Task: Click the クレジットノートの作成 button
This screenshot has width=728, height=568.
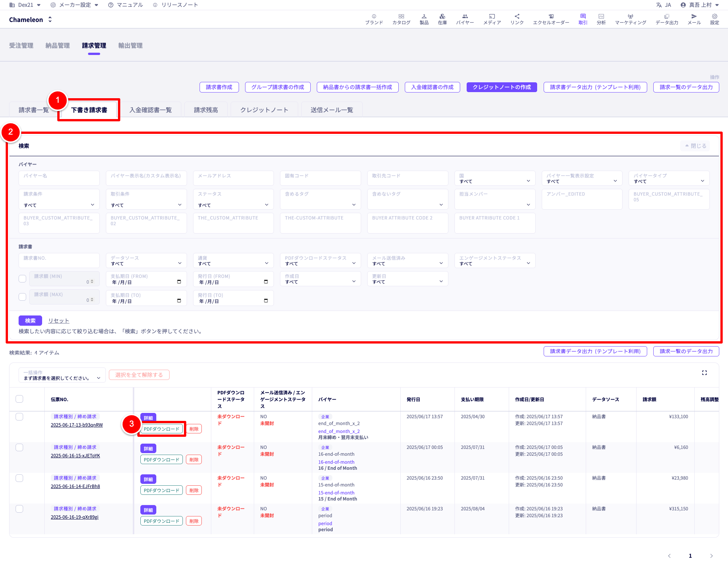Action: coord(502,87)
